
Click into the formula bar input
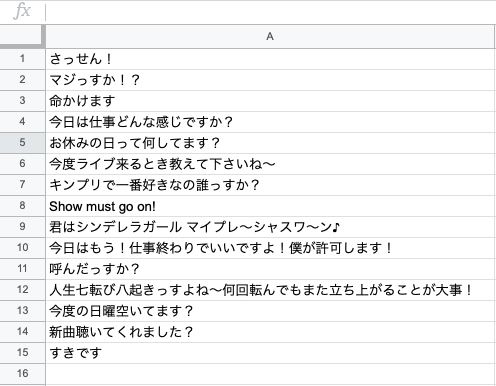pyautogui.click(x=271, y=12)
